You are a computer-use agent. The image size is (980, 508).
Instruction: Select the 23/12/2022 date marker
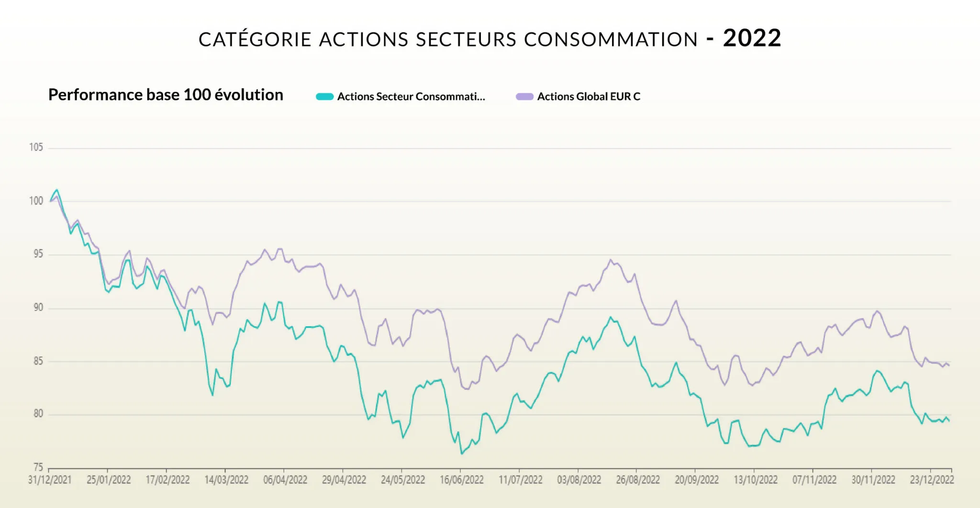[932, 480]
